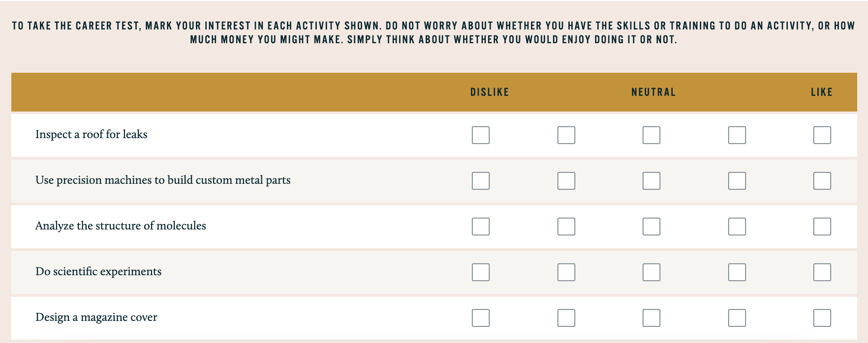Mark Neutral for Do scientific experiments
This screenshot has width=868, height=343.
pyautogui.click(x=651, y=272)
